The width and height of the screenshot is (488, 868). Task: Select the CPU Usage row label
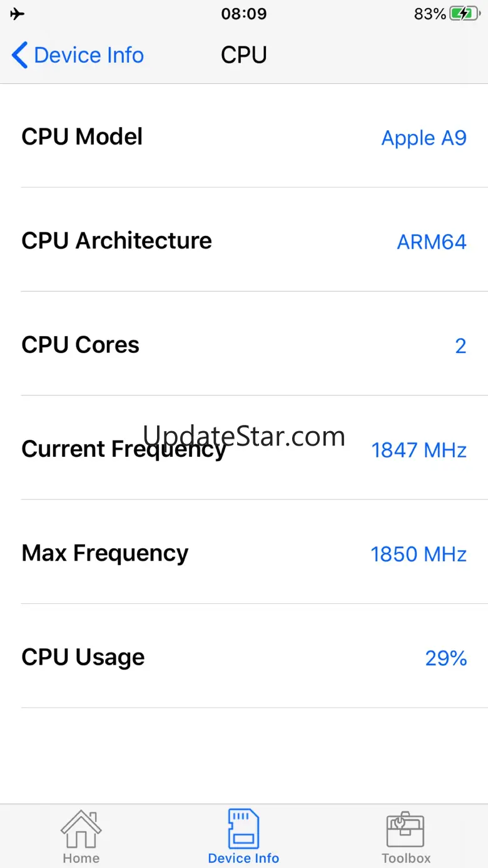83,657
